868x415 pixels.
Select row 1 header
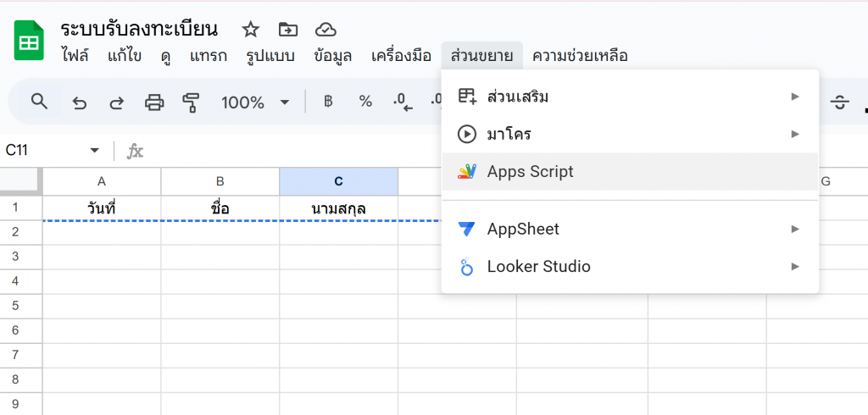21,208
